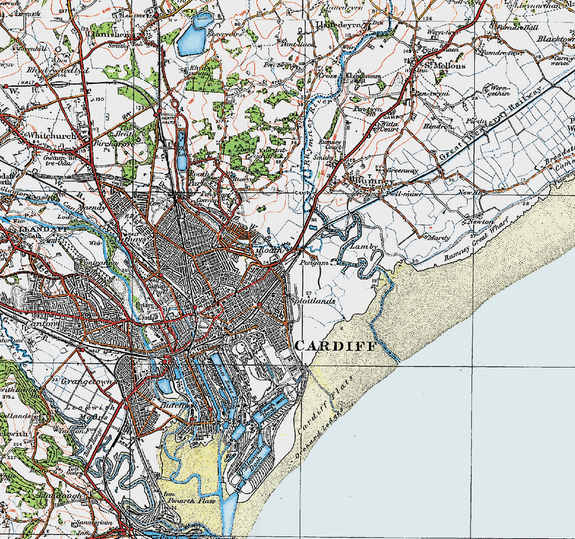Click the Penarth Flats label
Screen dimensions: 575x539
pos(190,500)
